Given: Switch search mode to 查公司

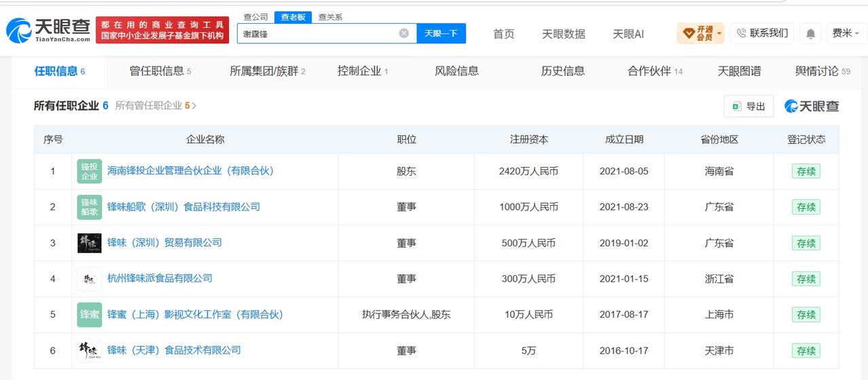Looking at the screenshot, I should (255, 17).
